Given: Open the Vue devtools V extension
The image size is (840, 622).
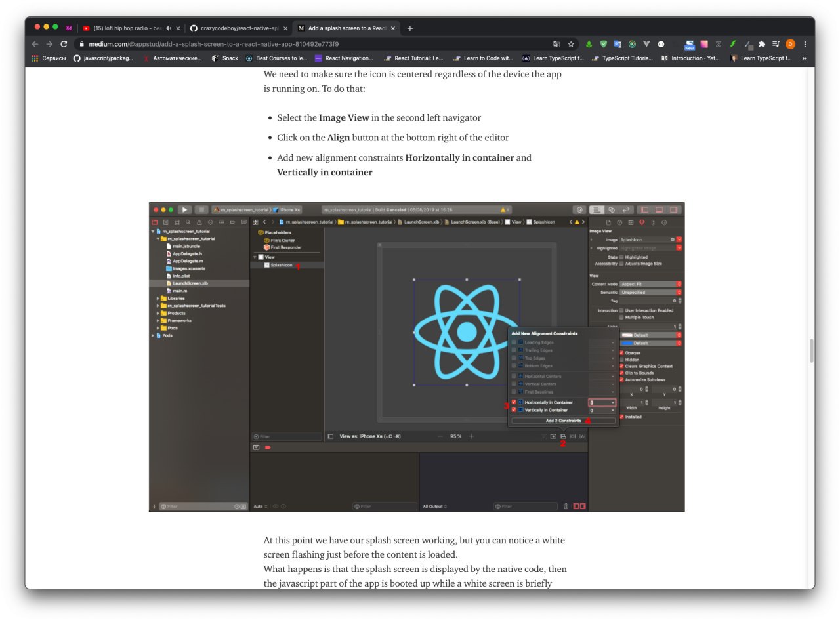Looking at the screenshot, I should (x=646, y=44).
